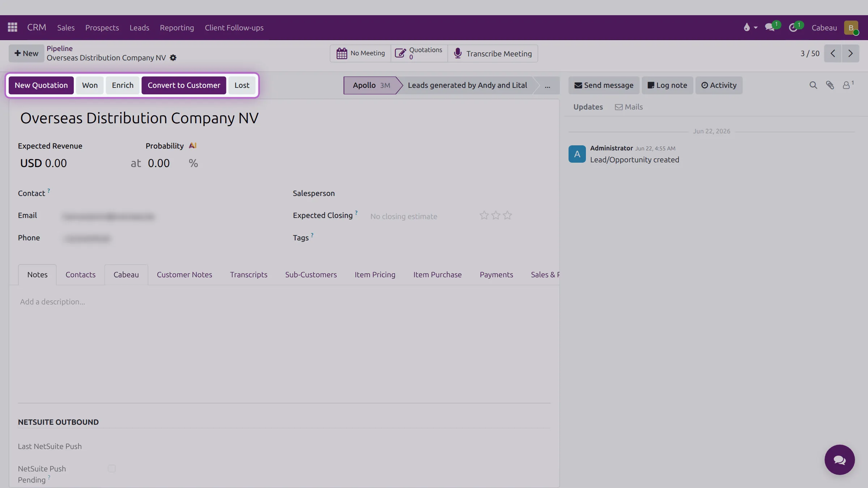This screenshot has height=488, width=868.
Task: Expand more pipeline stages ellipsis
Action: [547, 85]
